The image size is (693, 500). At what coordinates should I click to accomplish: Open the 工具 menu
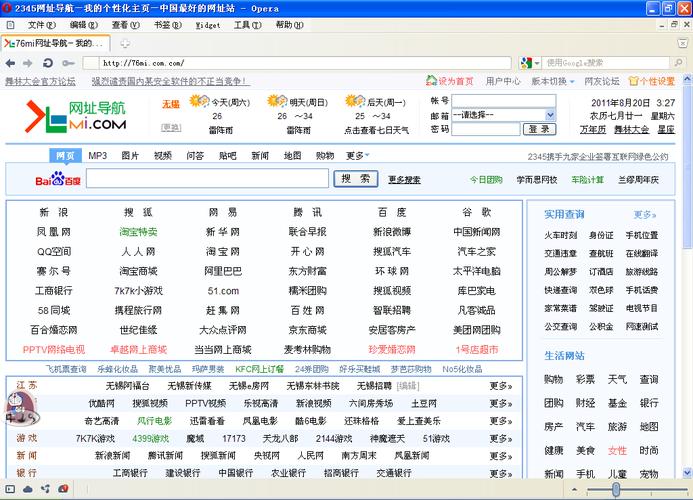tap(248, 25)
